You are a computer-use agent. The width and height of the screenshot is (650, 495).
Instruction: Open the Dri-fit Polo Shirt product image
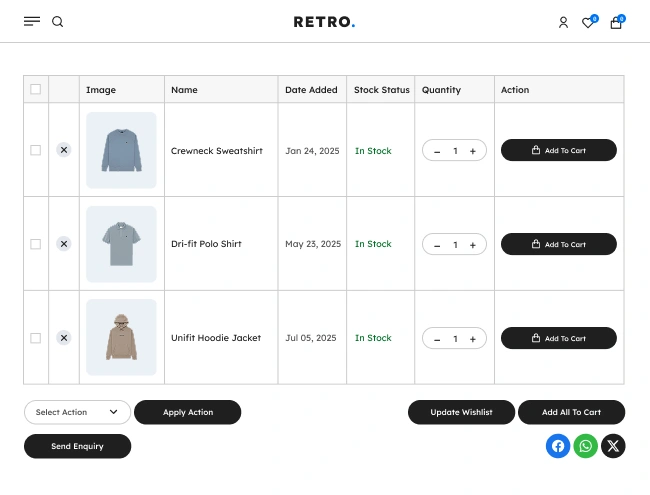tap(121, 244)
